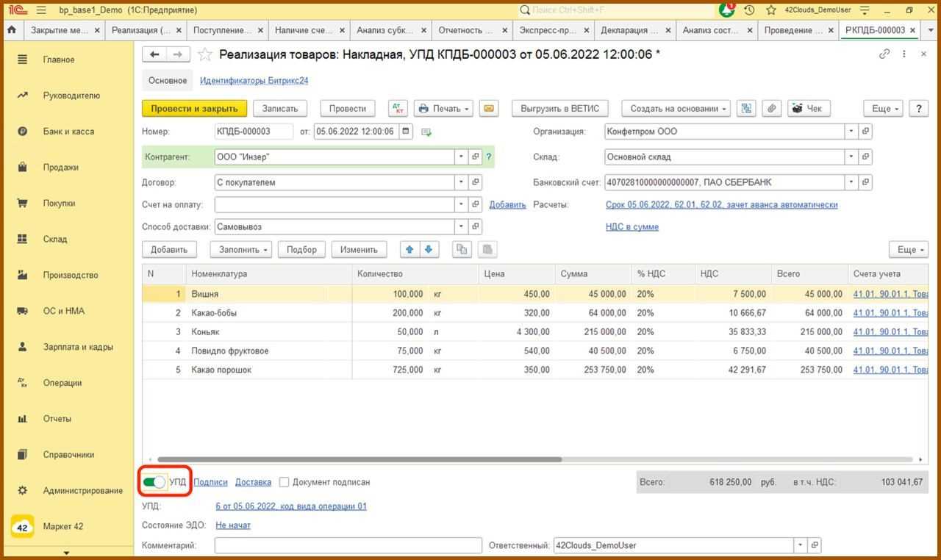Open the Заполнить dropdown button
The height and width of the screenshot is (560, 941).
click(x=241, y=249)
